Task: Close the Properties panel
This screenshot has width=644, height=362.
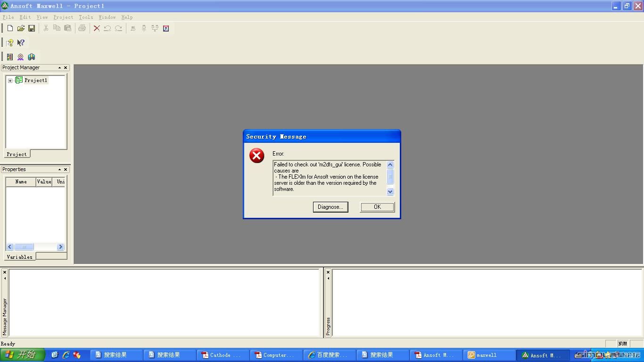Action: (x=66, y=169)
